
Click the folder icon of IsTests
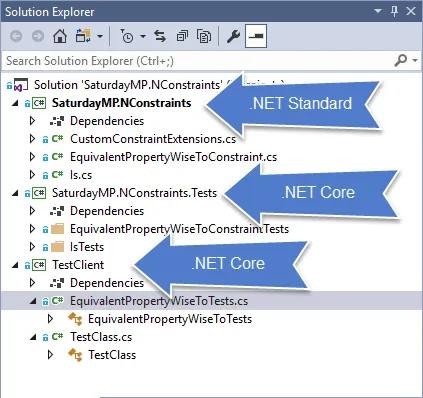58,247
